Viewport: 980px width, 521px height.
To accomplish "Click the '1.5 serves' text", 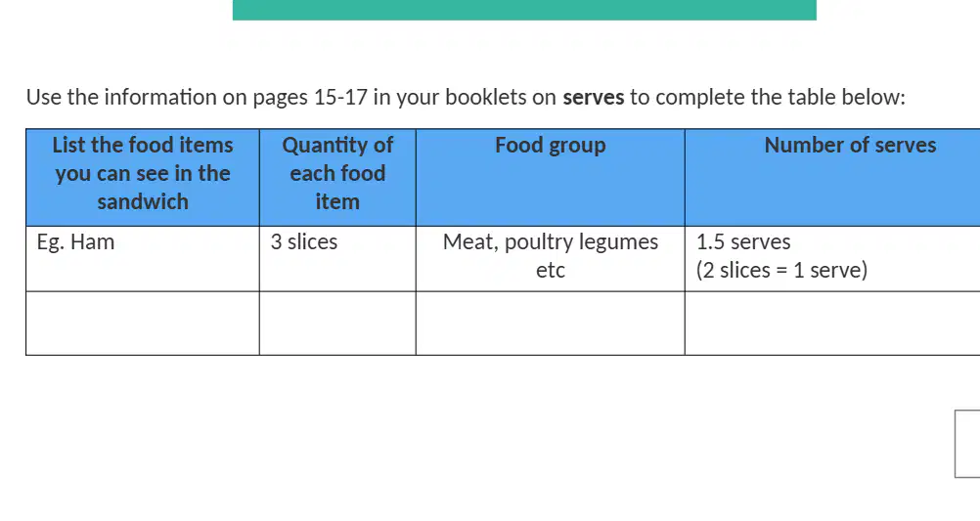I will (743, 241).
